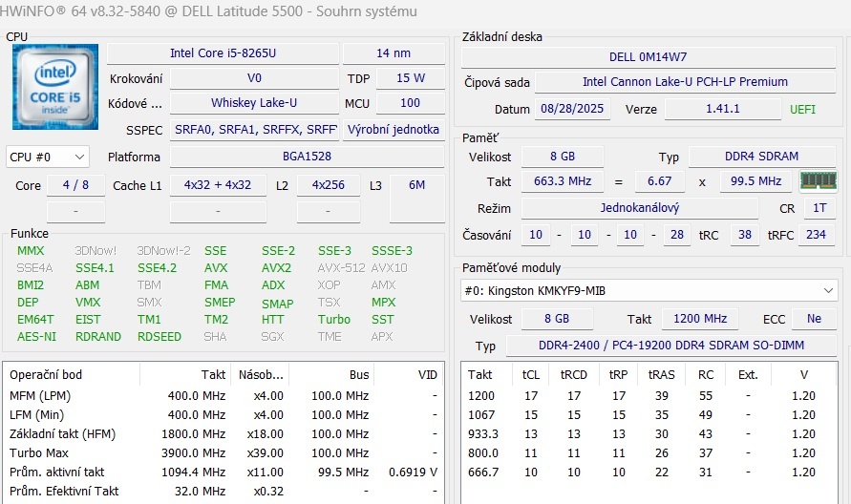851x504 pixels.
Task: Click the green UEFI label
Action: point(802,109)
